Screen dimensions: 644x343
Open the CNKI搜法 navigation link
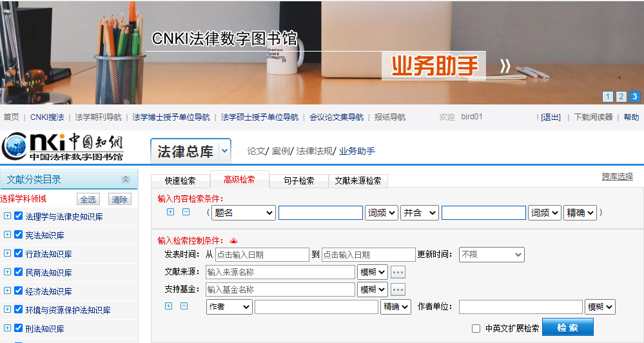coord(47,117)
